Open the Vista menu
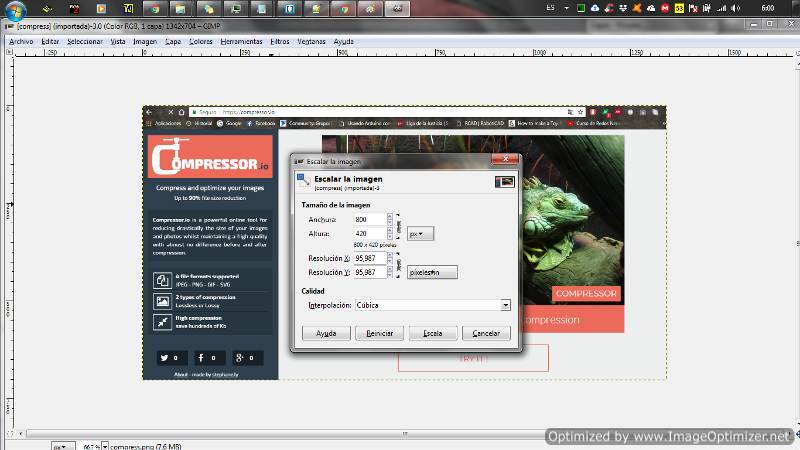Image resolution: width=800 pixels, height=450 pixels. coord(117,41)
